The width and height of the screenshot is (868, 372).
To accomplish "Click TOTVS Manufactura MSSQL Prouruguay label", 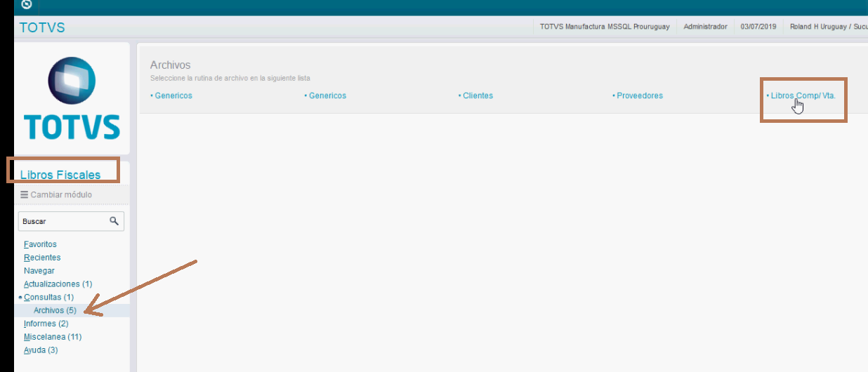I will pyautogui.click(x=605, y=27).
